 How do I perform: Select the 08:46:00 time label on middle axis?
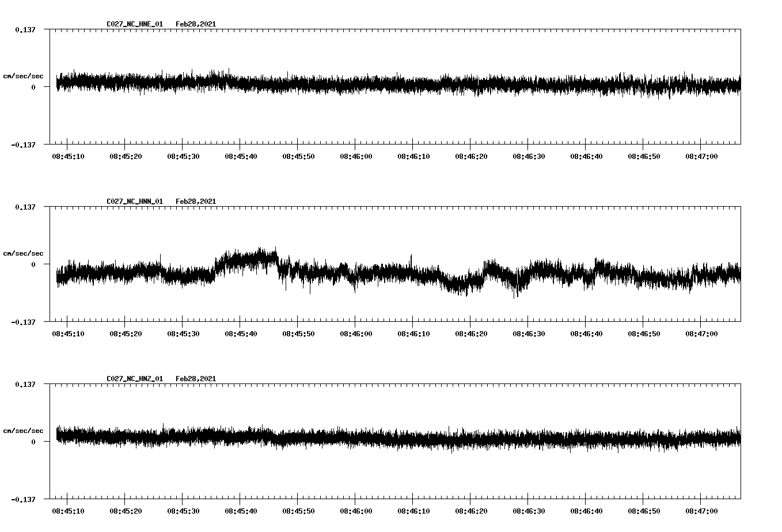356,333
